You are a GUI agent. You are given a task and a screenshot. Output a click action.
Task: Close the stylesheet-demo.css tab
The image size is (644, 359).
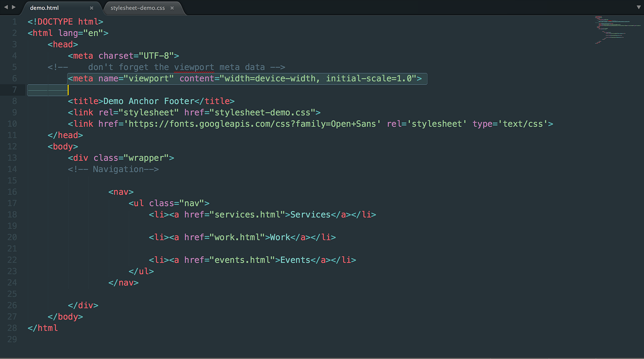point(172,8)
